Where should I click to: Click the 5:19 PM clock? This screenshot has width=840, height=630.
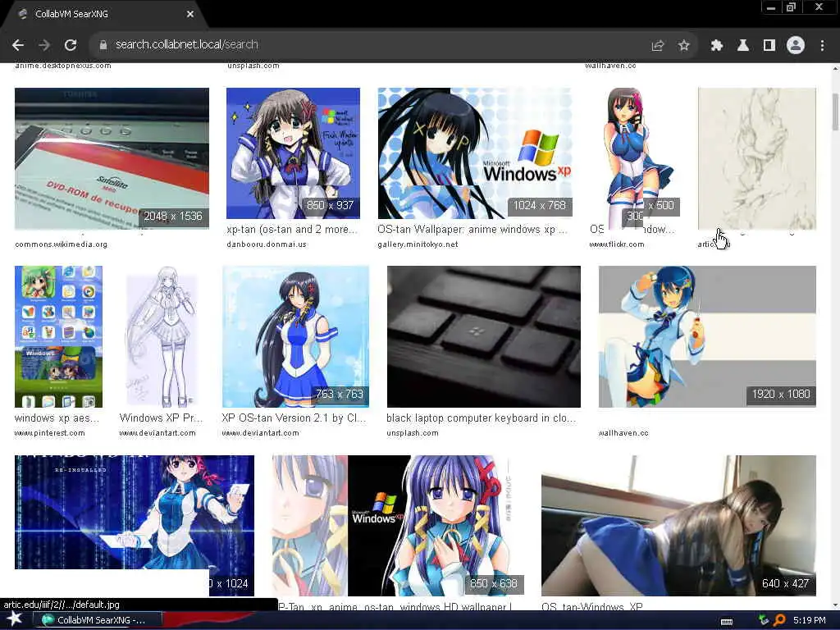810,620
